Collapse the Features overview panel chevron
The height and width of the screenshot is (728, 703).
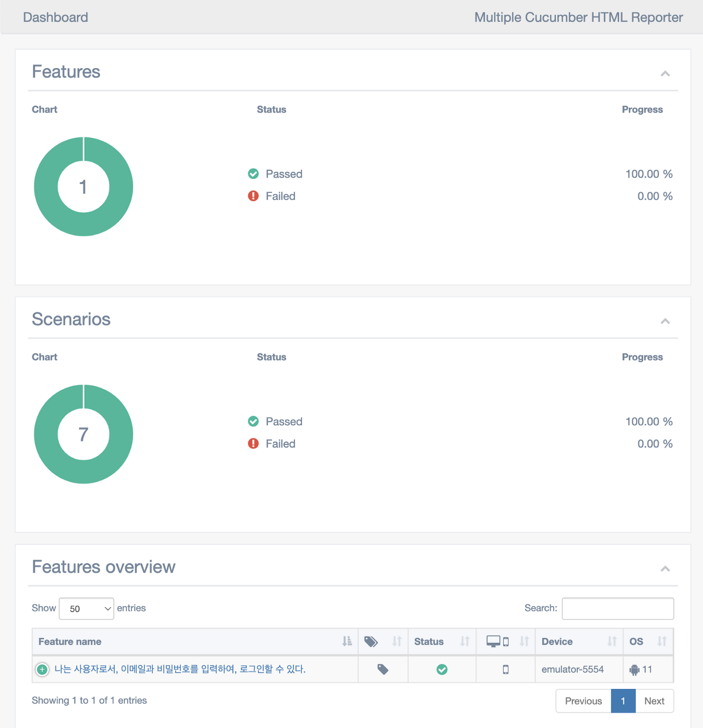[x=665, y=568]
